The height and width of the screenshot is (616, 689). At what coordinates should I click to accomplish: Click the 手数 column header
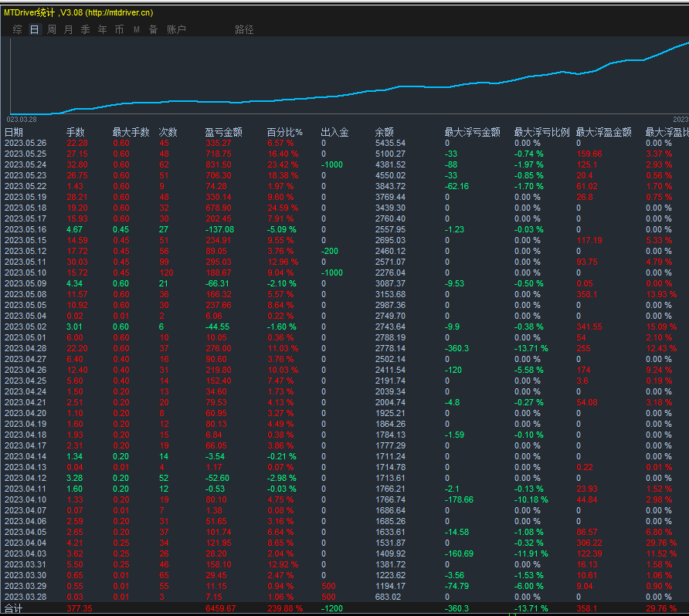pos(76,132)
